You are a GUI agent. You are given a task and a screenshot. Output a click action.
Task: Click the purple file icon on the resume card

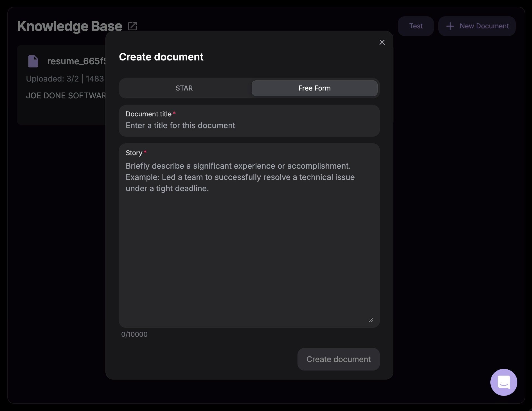point(33,61)
